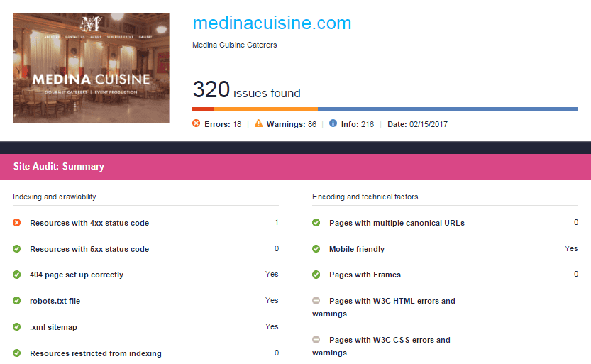The image size is (591, 364).
Task: Click the Site Audit: Summary header
Action: [59, 167]
